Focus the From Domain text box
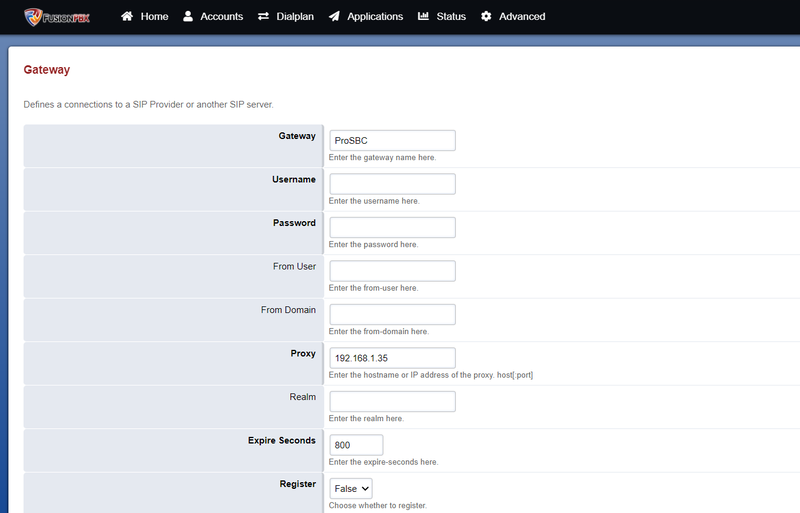Image resolution: width=800 pixels, height=513 pixels. tap(392, 314)
